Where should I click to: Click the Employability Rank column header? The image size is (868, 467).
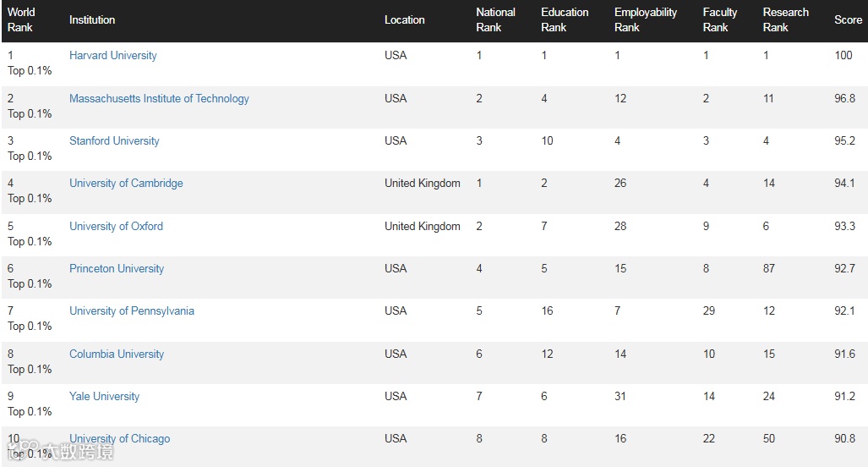[645, 20]
